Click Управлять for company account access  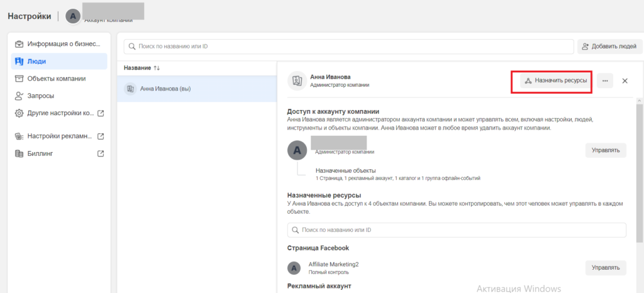point(606,150)
